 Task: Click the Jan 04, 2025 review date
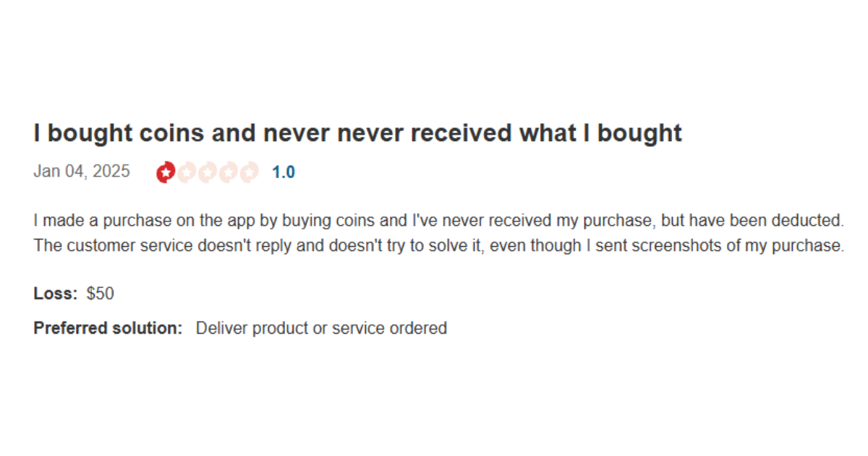[x=82, y=172]
